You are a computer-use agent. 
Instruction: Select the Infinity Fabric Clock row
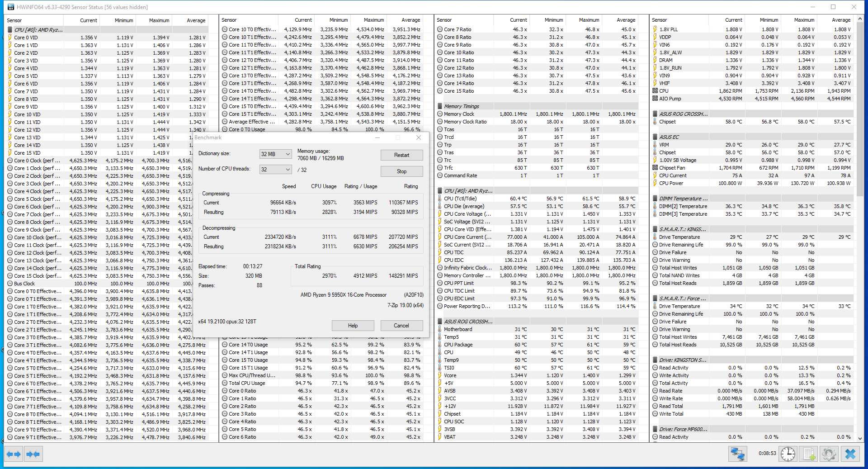coord(537,268)
